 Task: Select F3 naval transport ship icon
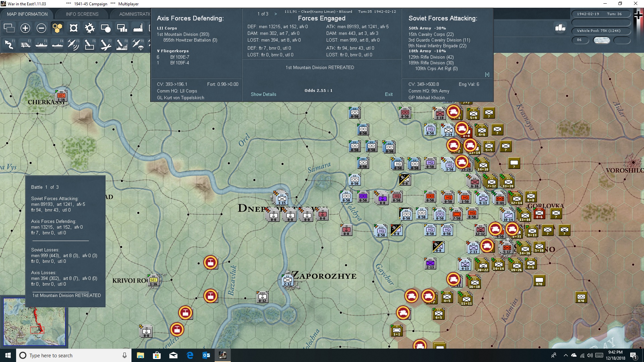[41, 44]
